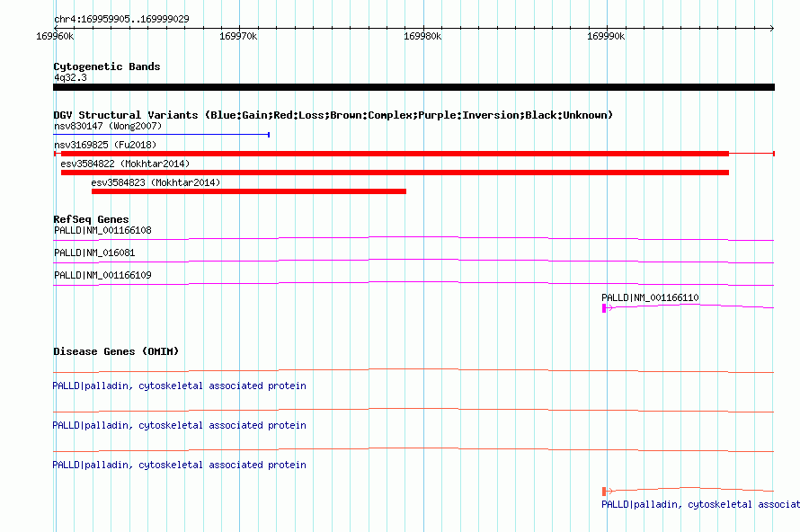The width and height of the screenshot is (800, 532).
Task: Select the red nsv3169825 loss variant bar
Action: pos(413,154)
